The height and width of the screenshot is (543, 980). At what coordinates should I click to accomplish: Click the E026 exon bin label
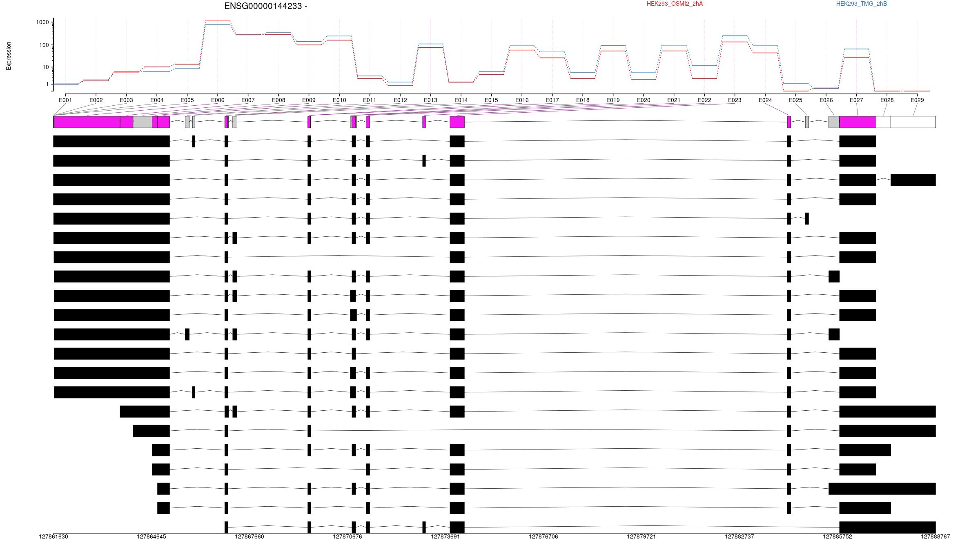[x=826, y=100]
